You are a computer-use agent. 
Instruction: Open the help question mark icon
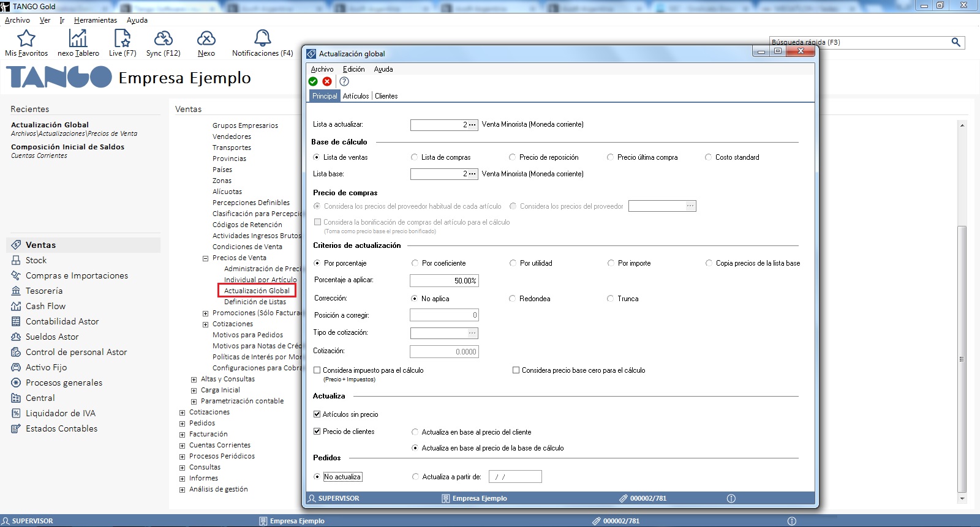point(344,81)
